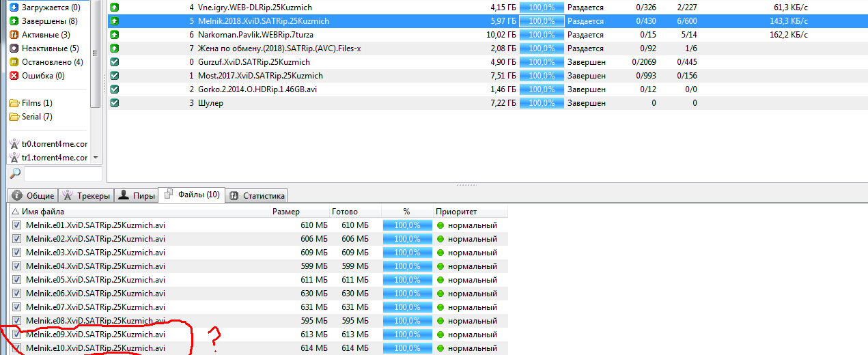Open the Статистика tab
Image resolution: width=868 pixels, height=355 pixels.
tap(257, 195)
